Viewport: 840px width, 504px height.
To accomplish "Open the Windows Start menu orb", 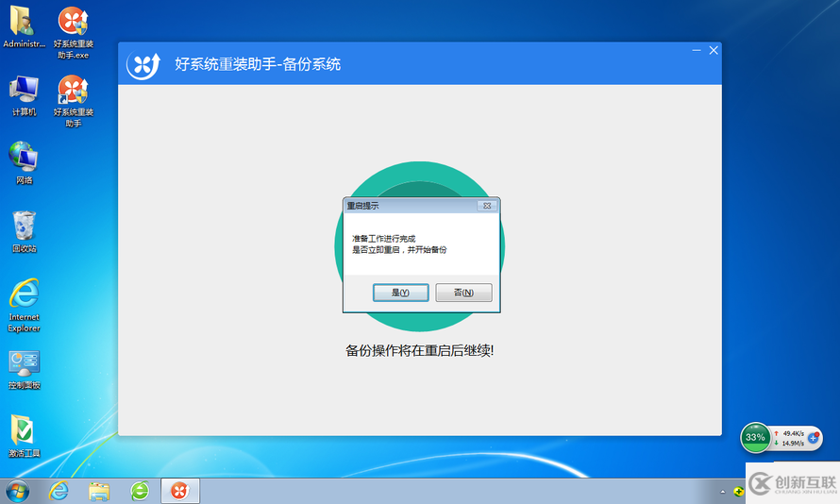I will (x=17, y=491).
